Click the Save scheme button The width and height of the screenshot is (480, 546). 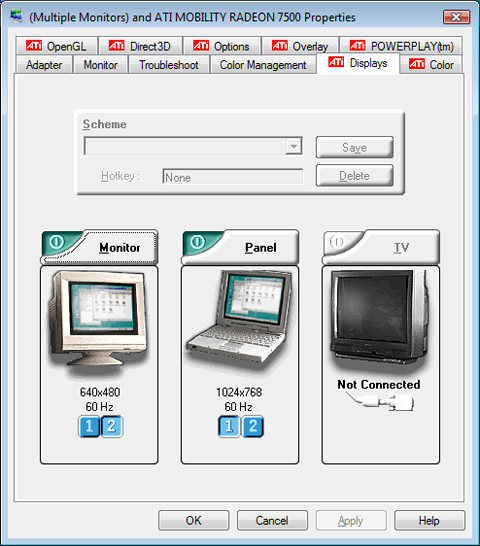click(x=355, y=147)
